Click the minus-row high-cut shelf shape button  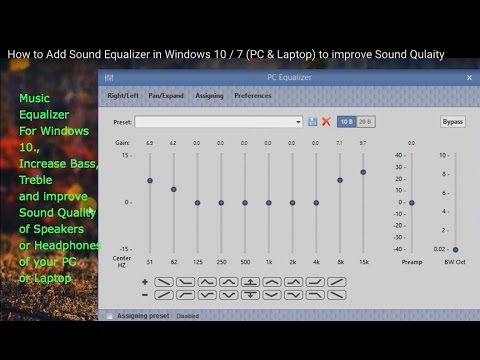pos(315,295)
